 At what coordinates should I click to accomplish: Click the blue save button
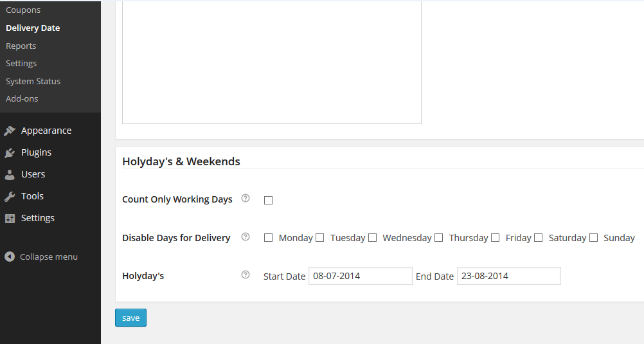tap(130, 318)
